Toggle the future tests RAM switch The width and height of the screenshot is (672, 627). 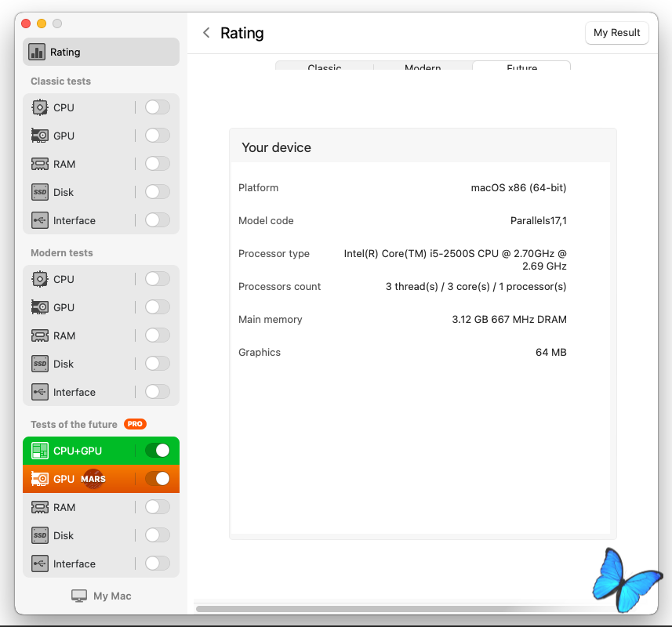pyautogui.click(x=157, y=507)
